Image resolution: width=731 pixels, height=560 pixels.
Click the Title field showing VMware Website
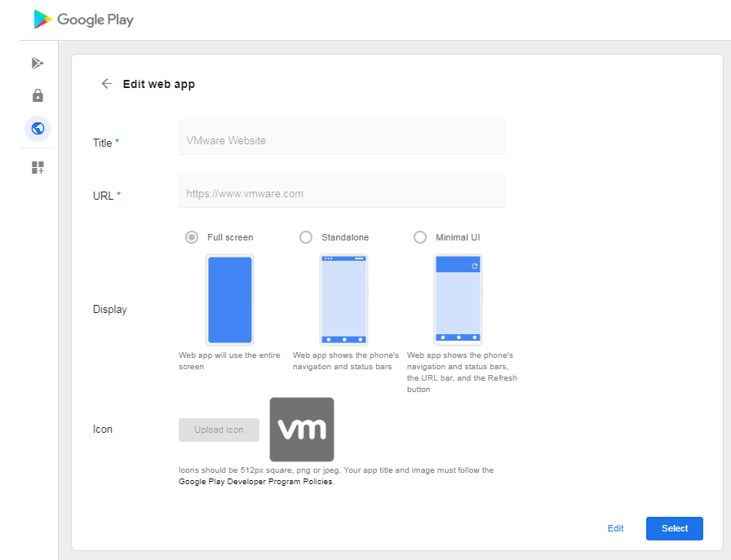341,139
